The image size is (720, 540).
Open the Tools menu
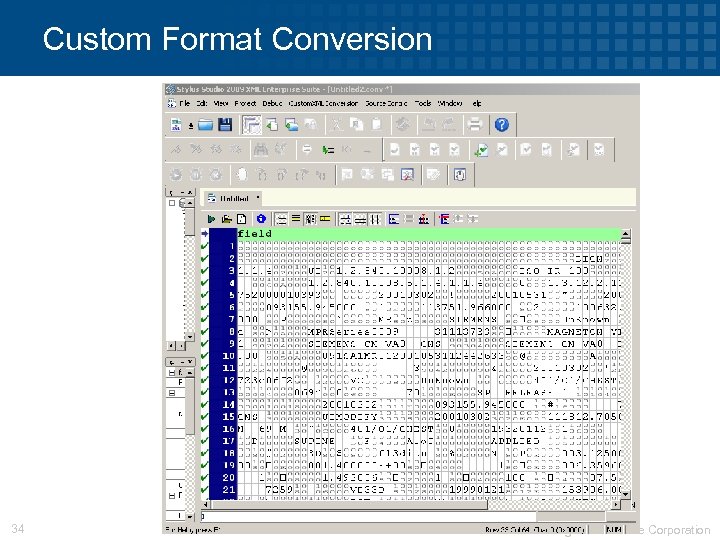tap(422, 103)
